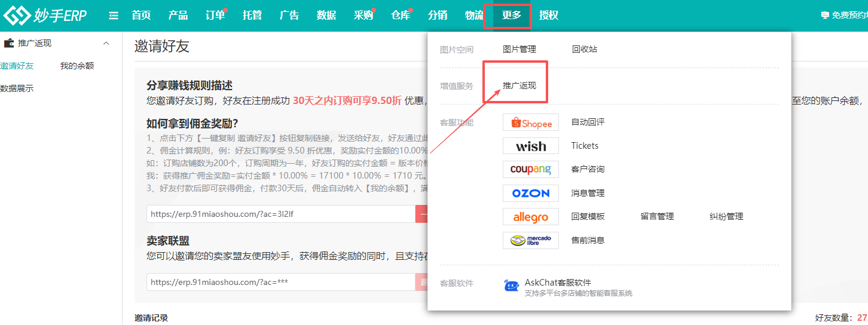Click the 如何拿到佣金奖励? heading
Image resolution: width=868 pixels, height=325 pixels.
pos(192,124)
